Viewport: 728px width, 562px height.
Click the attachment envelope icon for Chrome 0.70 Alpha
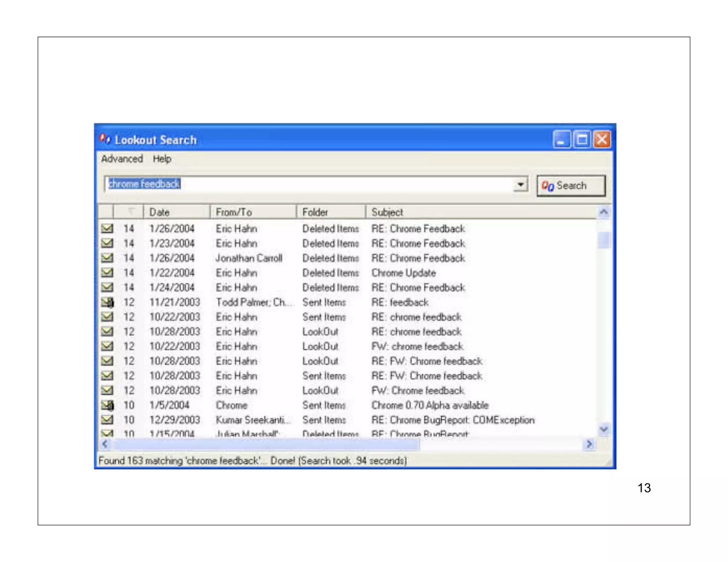[107, 405]
